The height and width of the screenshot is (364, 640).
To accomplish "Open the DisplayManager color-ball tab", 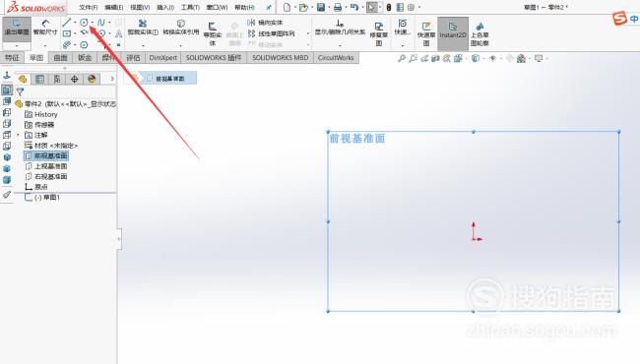I will (x=92, y=79).
